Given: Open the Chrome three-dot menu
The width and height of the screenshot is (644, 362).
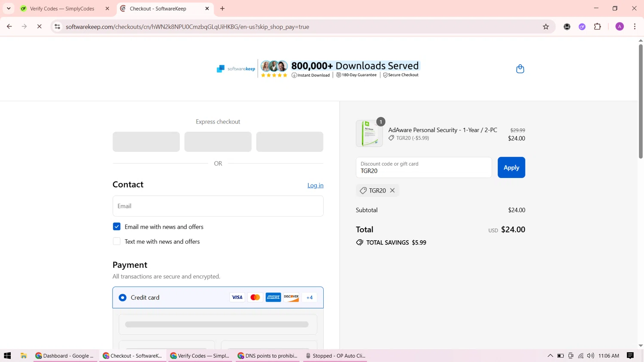Looking at the screenshot, I should 635,27.
